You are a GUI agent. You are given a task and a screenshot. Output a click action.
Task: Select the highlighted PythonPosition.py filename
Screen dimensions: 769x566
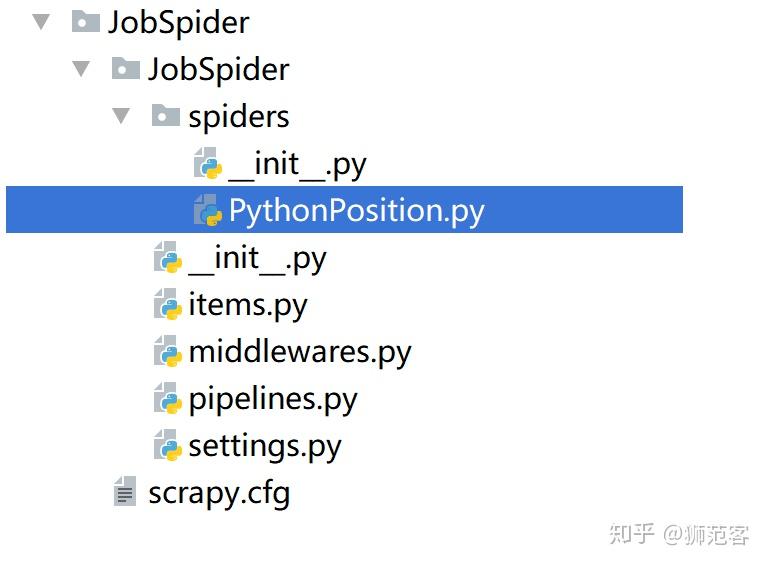coord(356,210)
